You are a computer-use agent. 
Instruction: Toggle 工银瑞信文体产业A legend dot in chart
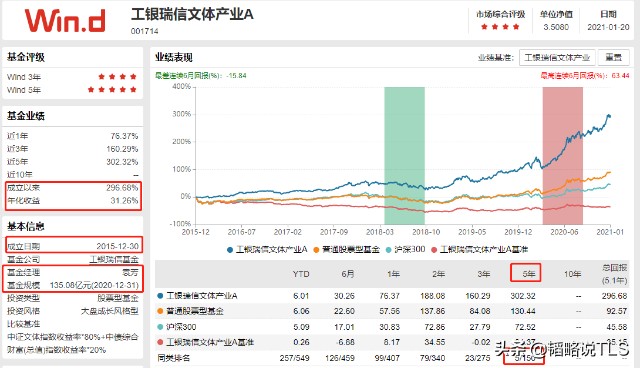(230, 249)
